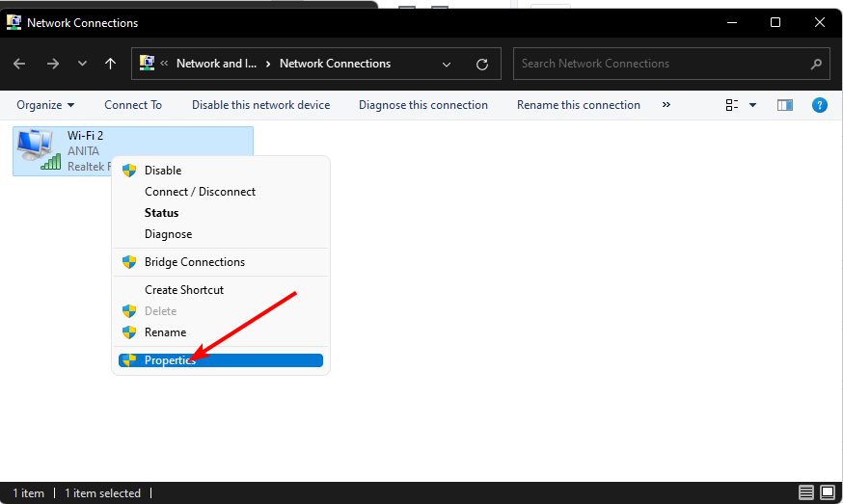This screenshot has height=504, width=843.
Task: Click the Forward navigation arrow
Action: pyautogui.click(x=53, y=64)
